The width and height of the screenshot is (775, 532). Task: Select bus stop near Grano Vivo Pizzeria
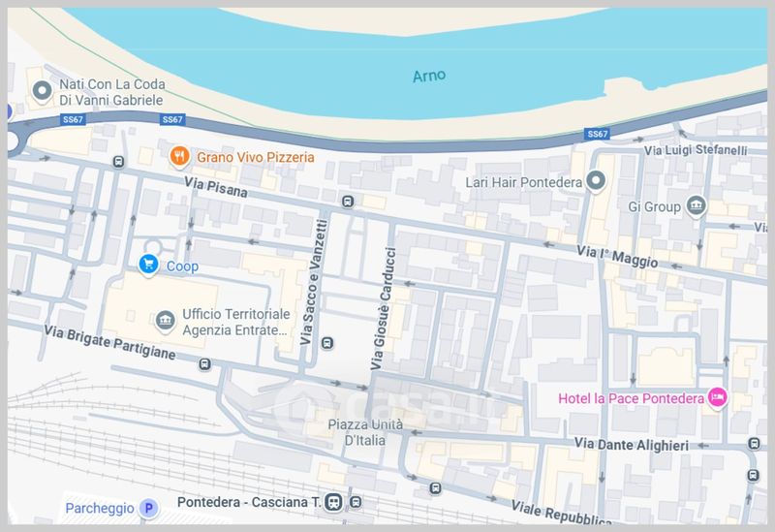(118, 162)
